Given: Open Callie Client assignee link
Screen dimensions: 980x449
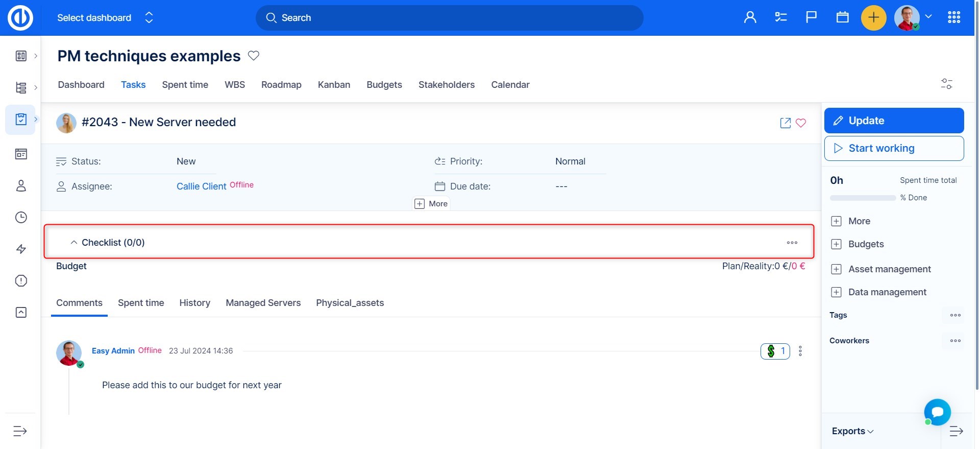Looking at the screenshot, I should (x=201, y=186).
